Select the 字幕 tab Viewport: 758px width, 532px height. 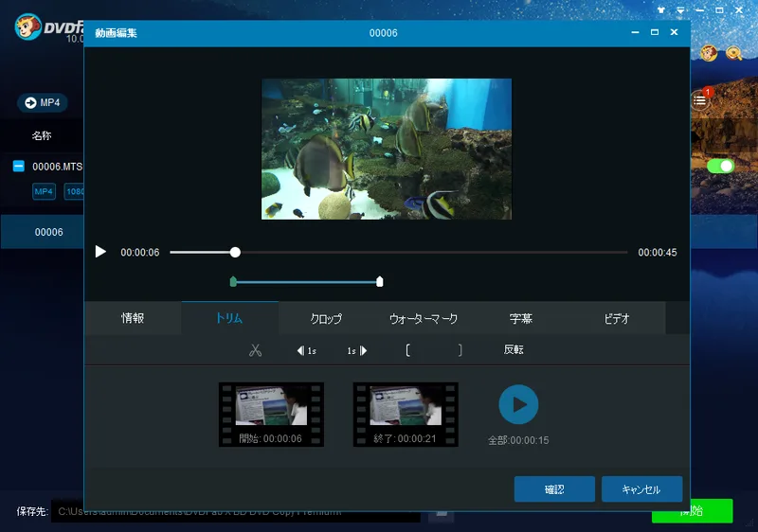point(520,319)
